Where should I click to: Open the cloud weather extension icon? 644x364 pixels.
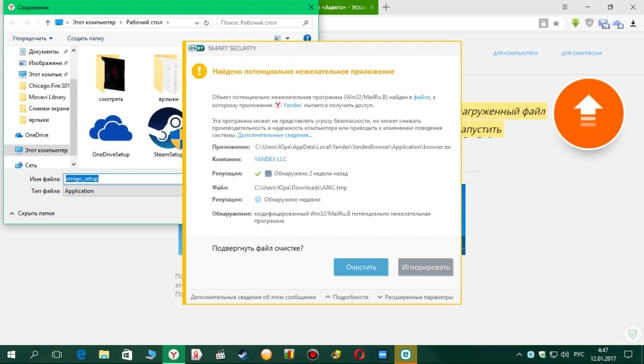click(x=618, y=24)
